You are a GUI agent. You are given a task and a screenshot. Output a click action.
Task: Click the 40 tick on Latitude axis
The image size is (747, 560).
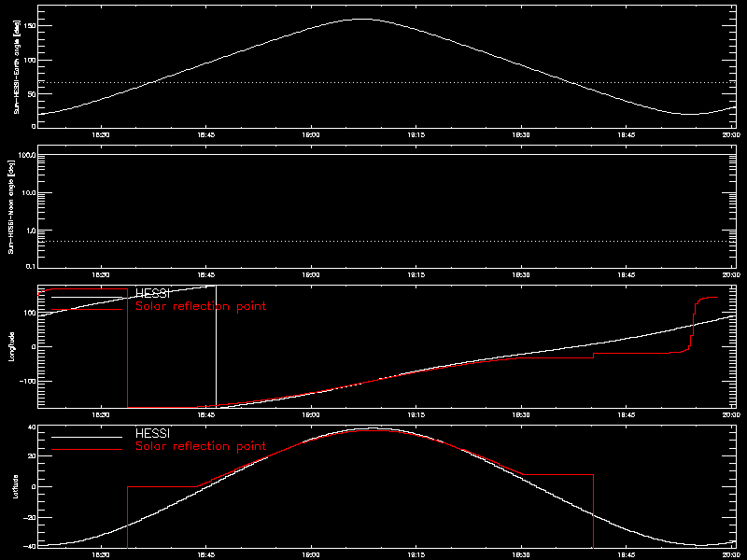coord(32,427)
